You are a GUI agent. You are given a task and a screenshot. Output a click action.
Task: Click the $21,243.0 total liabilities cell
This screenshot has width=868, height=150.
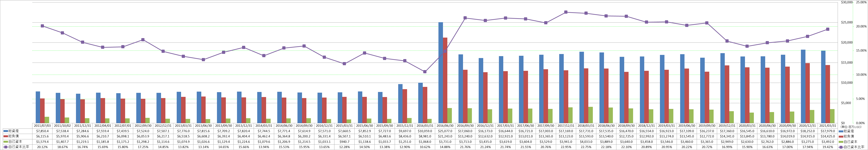[x=445, y=136]
